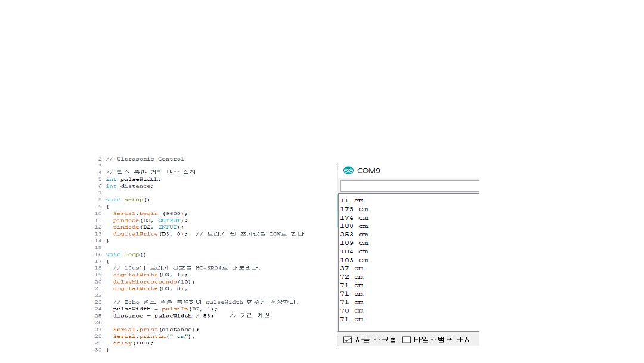
Task: Click the first "11 cm" output line
Action: tap(351, 201)
